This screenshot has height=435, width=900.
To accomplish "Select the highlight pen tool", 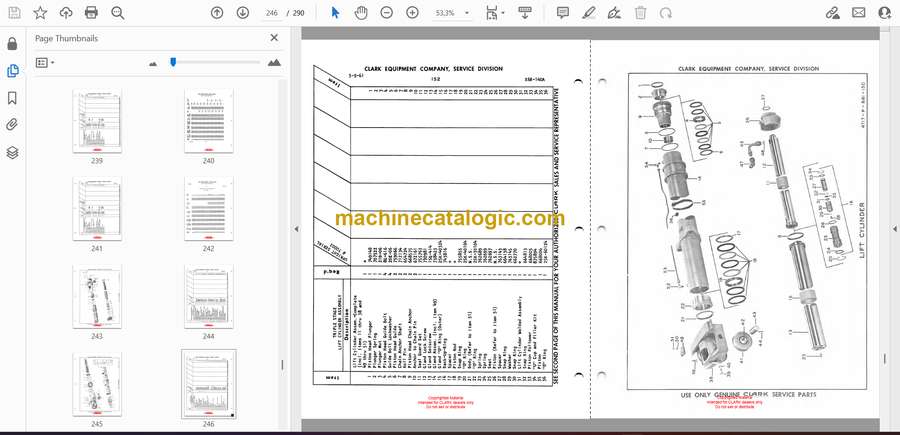I will (588, 13).
